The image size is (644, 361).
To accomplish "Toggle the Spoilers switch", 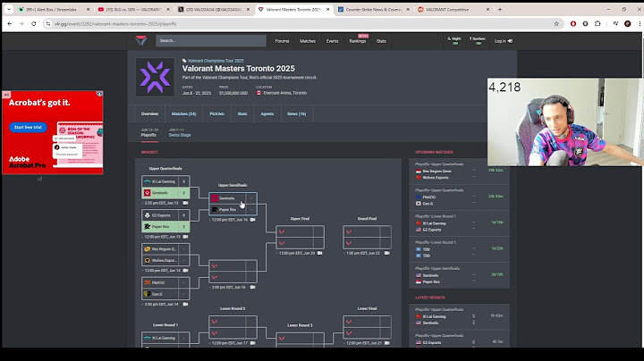I will (x=478, y=40).
